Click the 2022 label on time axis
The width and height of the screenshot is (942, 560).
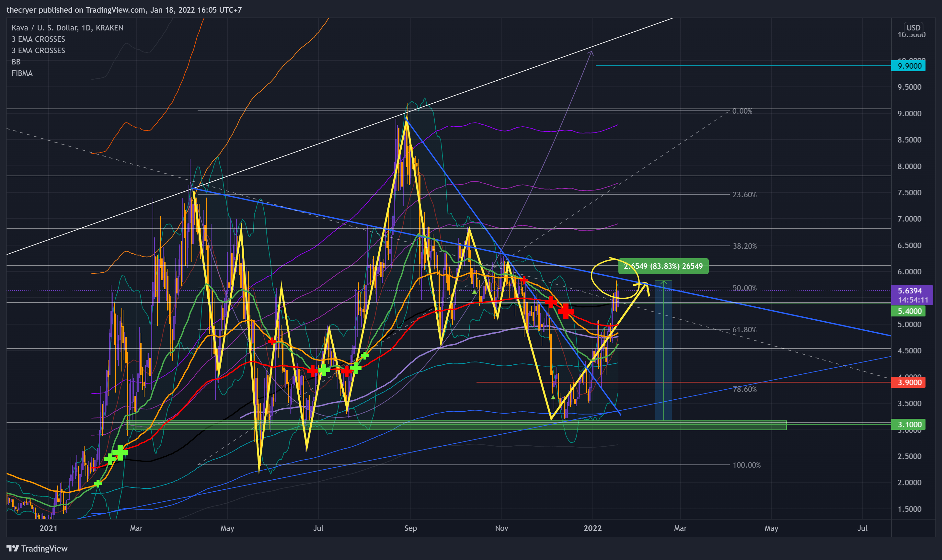coord(592,528)
